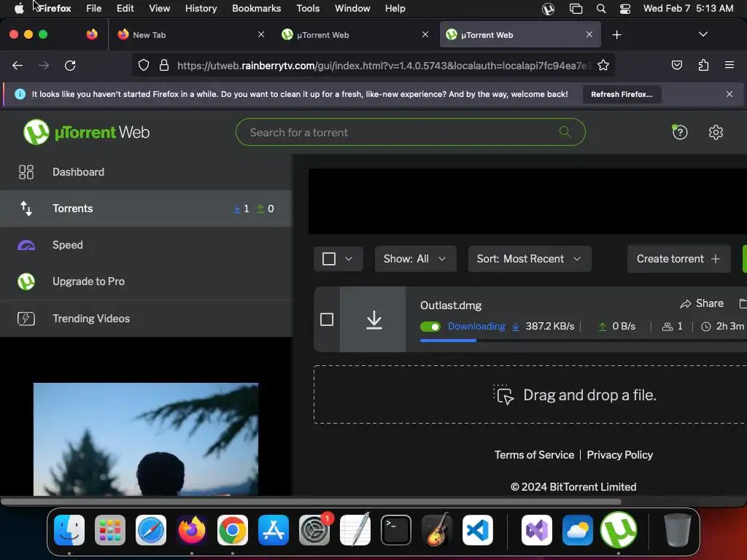Click the video thumbnail in sidebar
This screenshot has height=560, width=747.
pyautogui.click(x=146, y=439)
